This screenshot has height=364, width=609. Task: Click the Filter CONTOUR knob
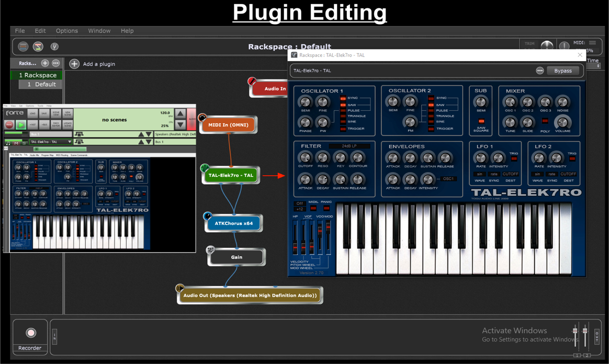[357, 157]
